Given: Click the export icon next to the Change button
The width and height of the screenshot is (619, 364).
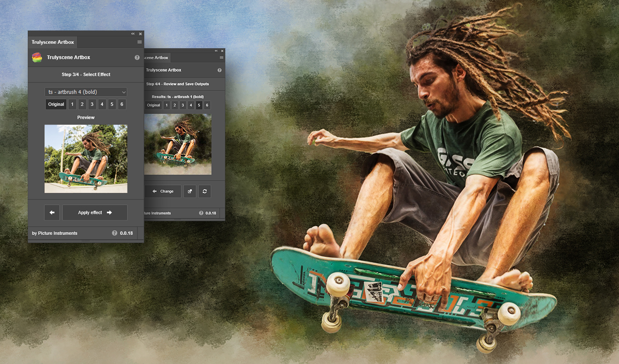Looking at the screenshot, I should pos(190,191).
